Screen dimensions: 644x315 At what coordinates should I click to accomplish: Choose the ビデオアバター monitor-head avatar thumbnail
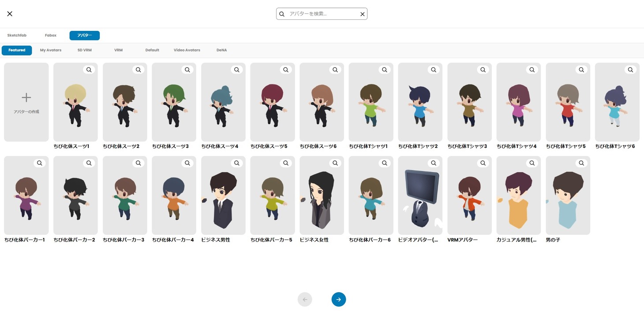[420, 197]
